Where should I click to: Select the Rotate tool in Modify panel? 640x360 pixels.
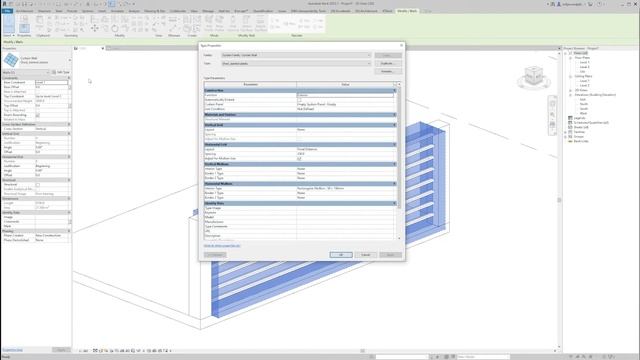tap(115, 28)
